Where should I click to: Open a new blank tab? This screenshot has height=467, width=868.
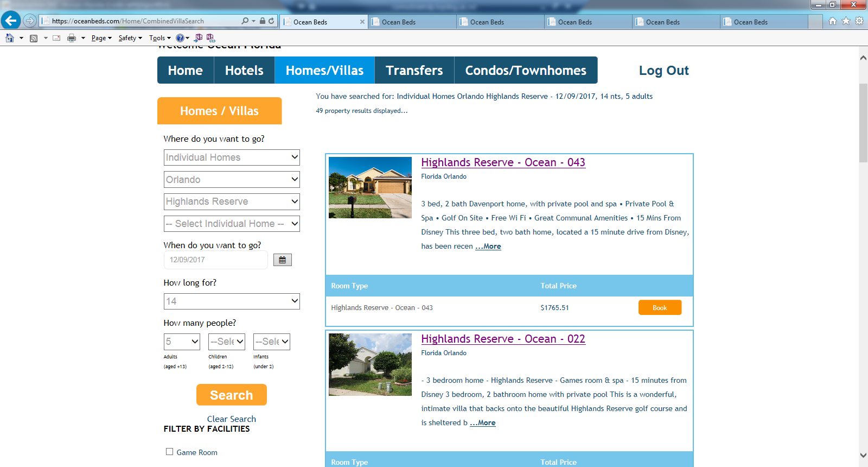pos(815,22)
